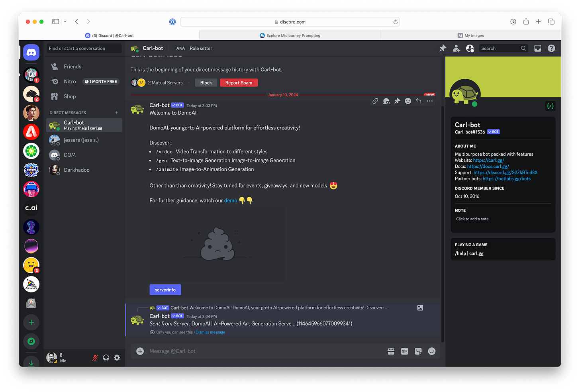Open the Friends list
580x392 pixels.
pos(84,67)
